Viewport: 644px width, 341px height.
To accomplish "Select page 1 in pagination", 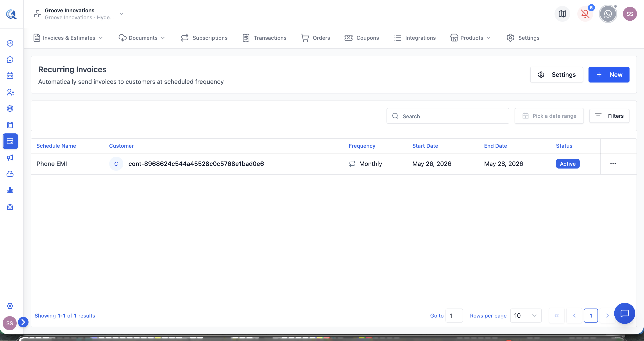I will (591, 316).
